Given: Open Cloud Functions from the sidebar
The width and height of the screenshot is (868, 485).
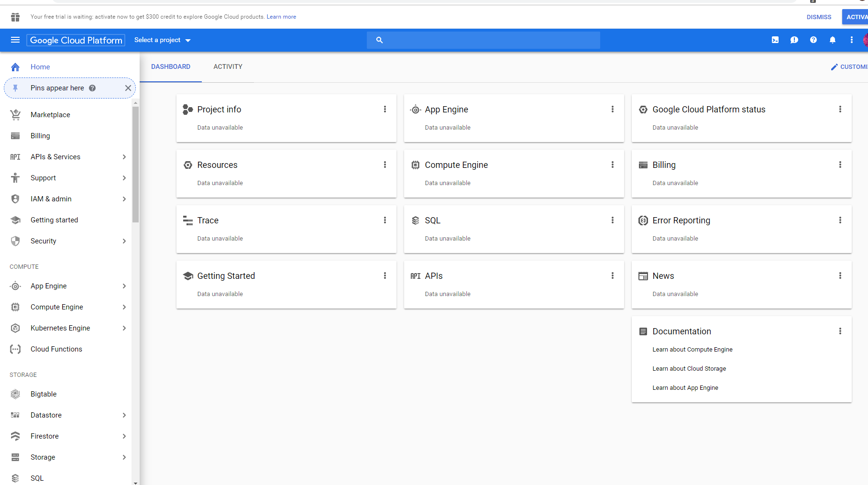Looking at the screenshot, I should coord(56,349).
